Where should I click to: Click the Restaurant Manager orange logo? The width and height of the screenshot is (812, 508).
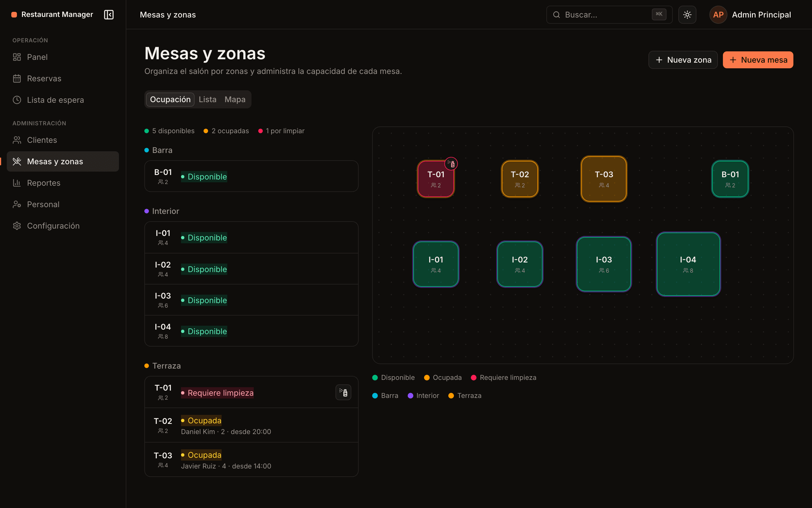click(14, 14)
